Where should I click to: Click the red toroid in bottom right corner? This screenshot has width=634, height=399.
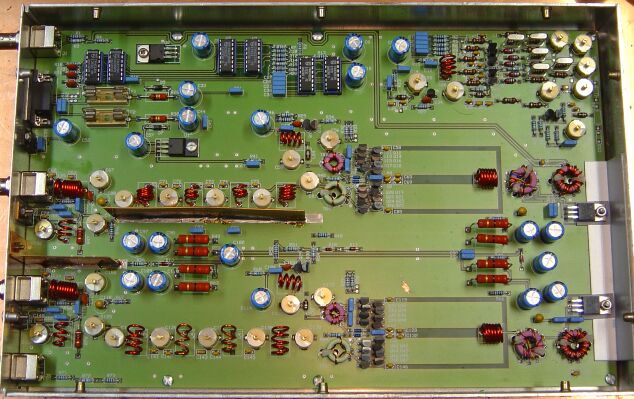click(x=573, y=344)
